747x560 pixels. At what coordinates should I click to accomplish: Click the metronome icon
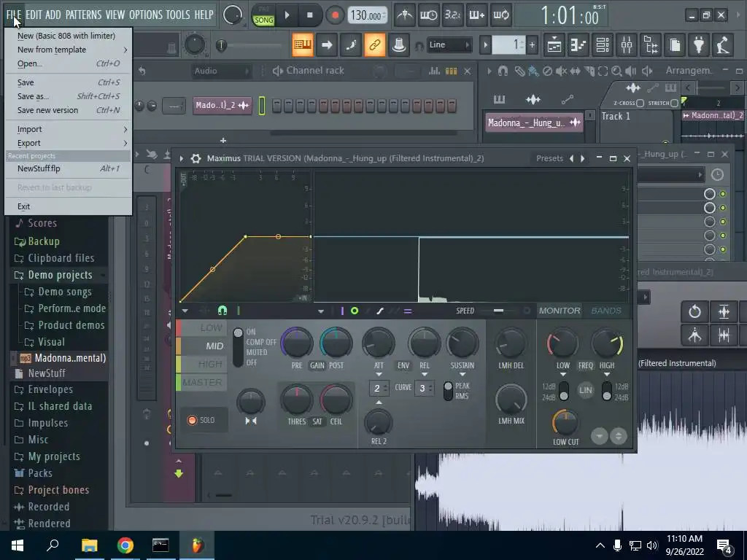pos(405,15)
